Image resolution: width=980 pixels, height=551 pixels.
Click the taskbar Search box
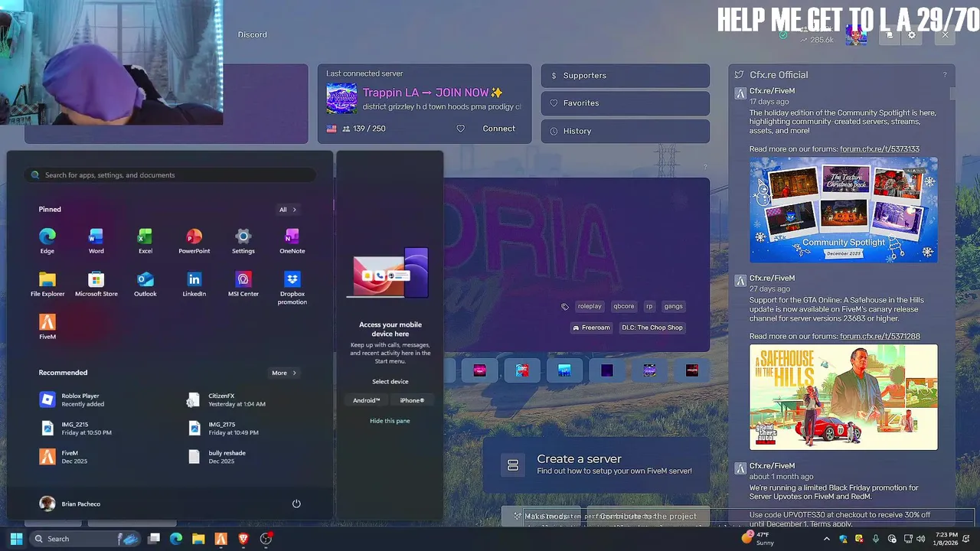(x=84, y=539)
